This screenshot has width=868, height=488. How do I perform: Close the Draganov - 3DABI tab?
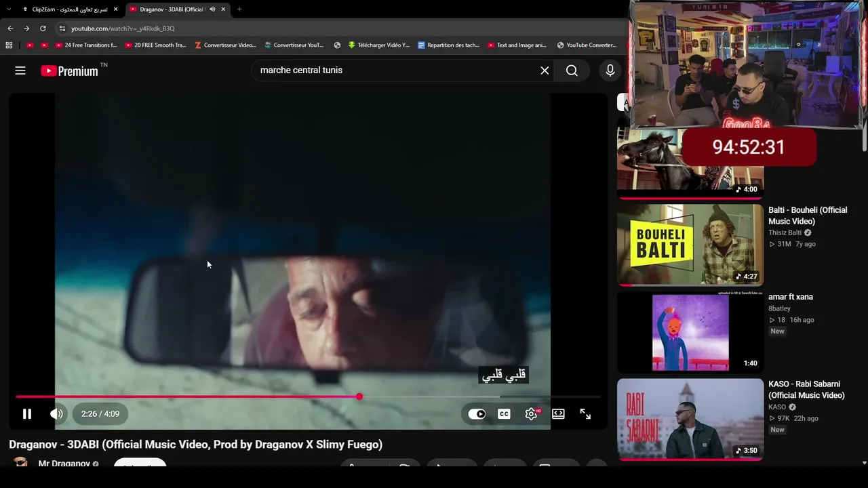(223, 9)
